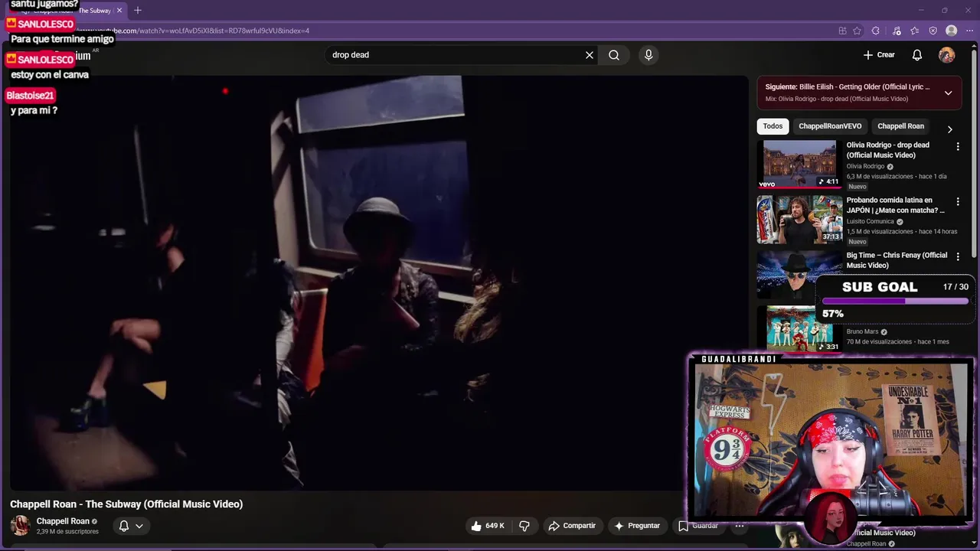
Task: Open options for Probando comida latina video
Action: pos(957,201)
